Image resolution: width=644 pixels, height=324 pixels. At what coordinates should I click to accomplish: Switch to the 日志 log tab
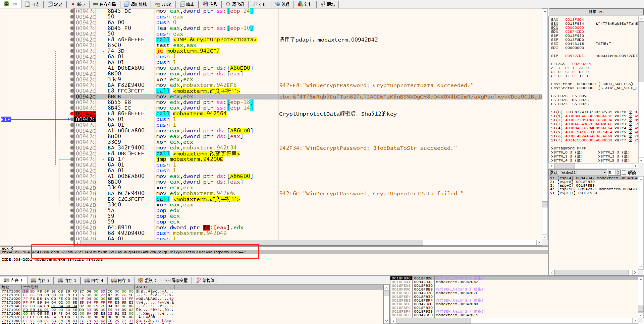[32, 4]
